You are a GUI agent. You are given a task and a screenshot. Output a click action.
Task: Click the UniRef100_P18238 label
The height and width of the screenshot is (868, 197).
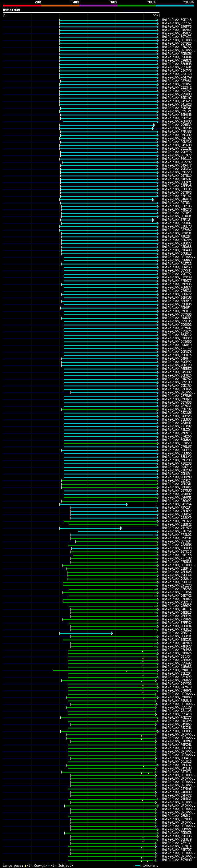tap(177, 464)
